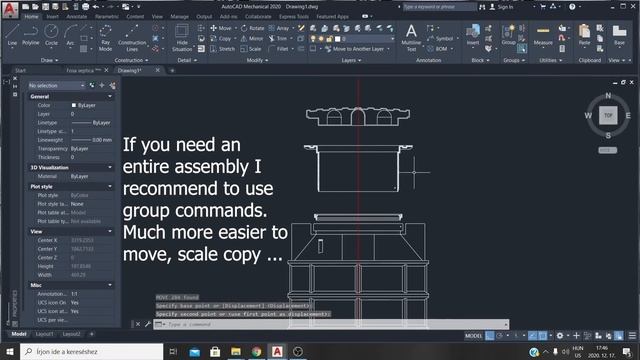Switch to the Manage ribbon tab
Screen dimensions: 640x360
point(180,17)
